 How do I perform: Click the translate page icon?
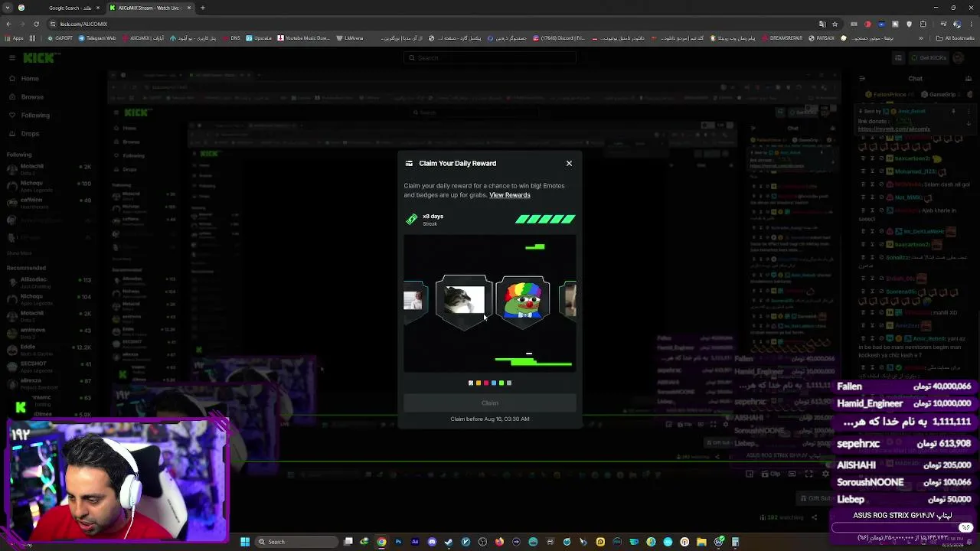(x=822, y=24)
